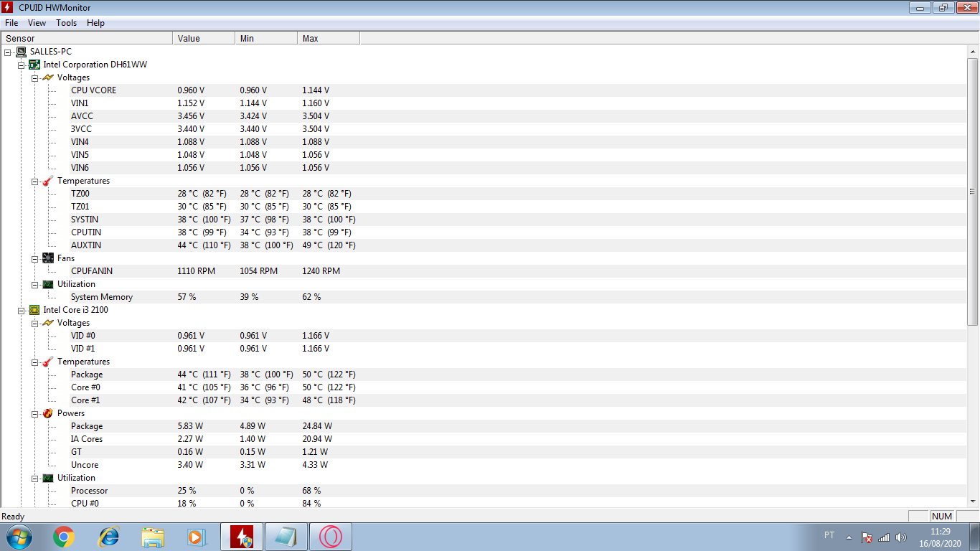Click the Min column header
Image resolution: width=980 pixels, height=551 pixels.
pyautogui.click(x=266, y=38)
